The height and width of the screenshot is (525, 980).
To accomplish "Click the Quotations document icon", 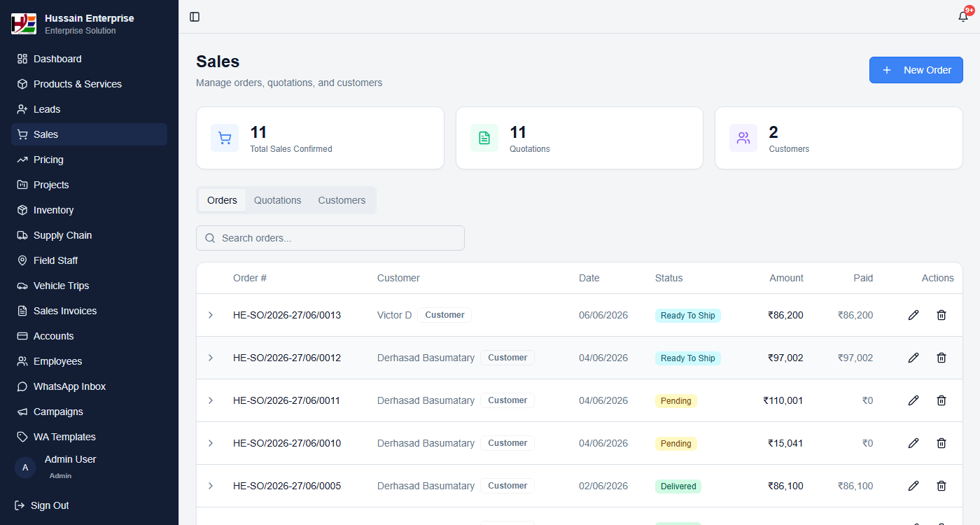I will click(484, 138).
